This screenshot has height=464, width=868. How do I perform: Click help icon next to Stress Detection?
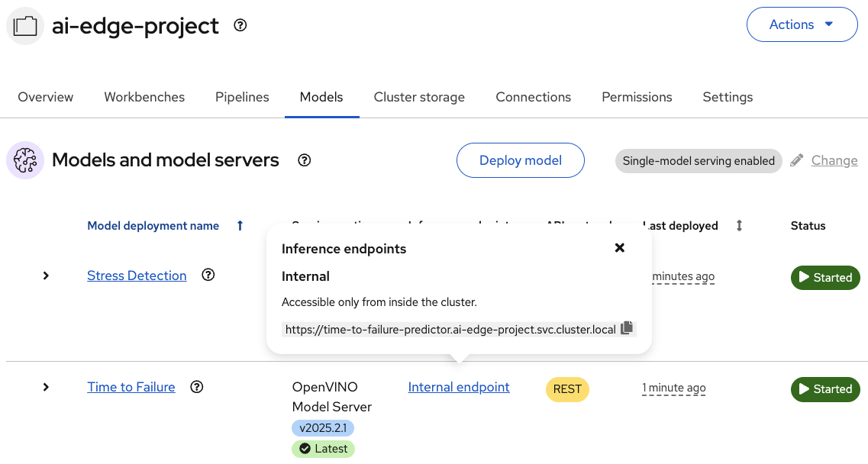(x=208, y=275)
